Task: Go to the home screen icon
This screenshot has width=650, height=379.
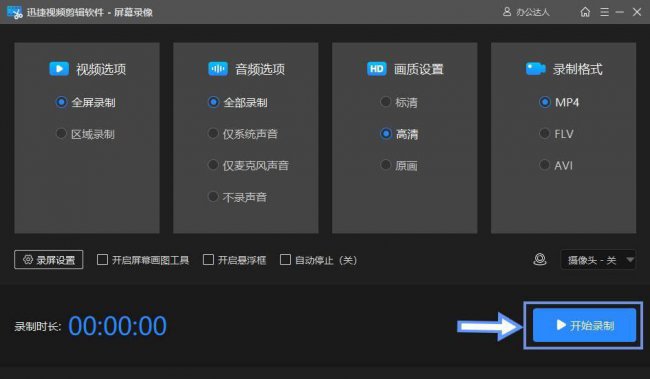Action: pos(585,12)
